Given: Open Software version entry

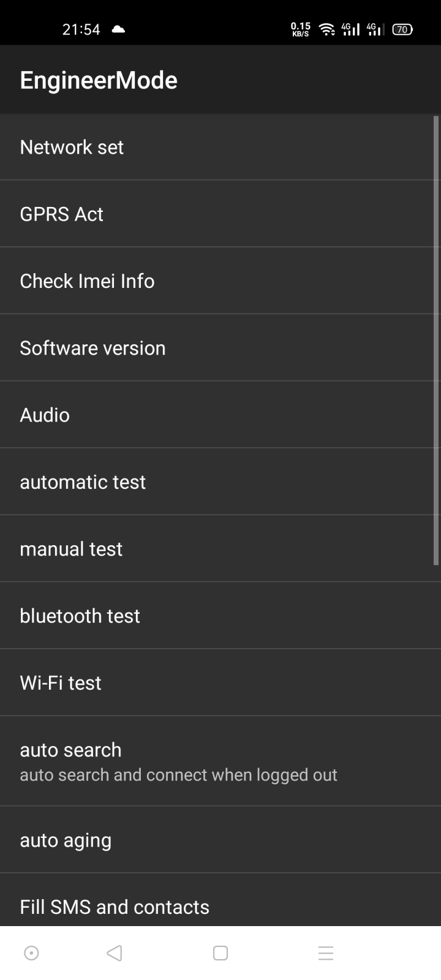Looking at the screenshot, I should click(221, 348).
